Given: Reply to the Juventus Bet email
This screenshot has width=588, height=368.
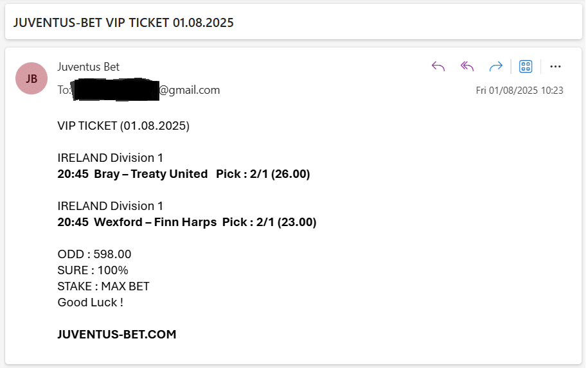Looking at the screenshot, I should coord(438,67).
